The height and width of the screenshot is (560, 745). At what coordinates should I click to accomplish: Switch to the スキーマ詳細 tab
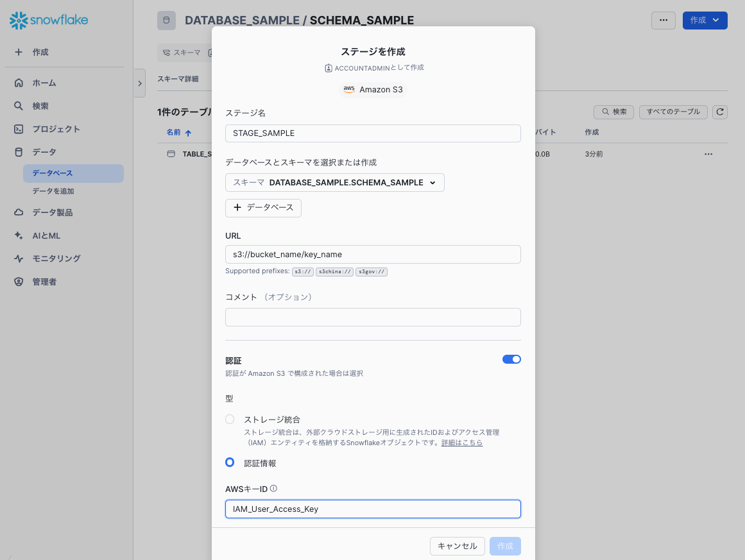[x=178, y=79]
